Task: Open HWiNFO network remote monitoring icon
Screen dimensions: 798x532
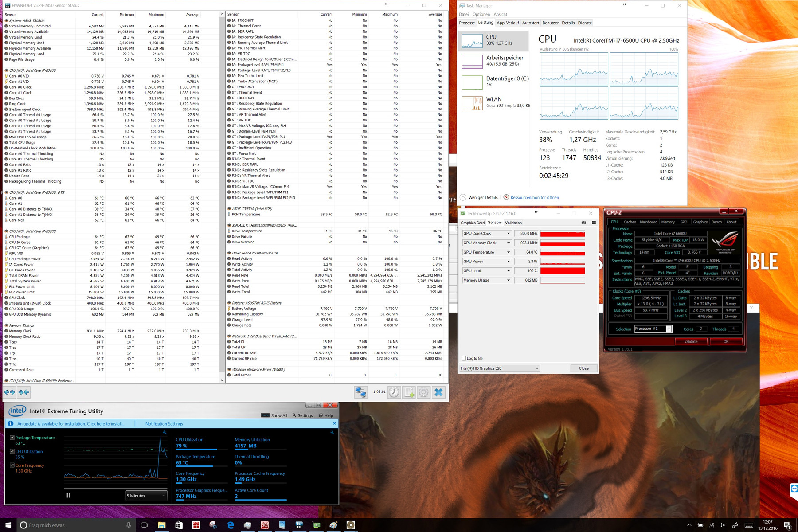Action: [361, 392]
